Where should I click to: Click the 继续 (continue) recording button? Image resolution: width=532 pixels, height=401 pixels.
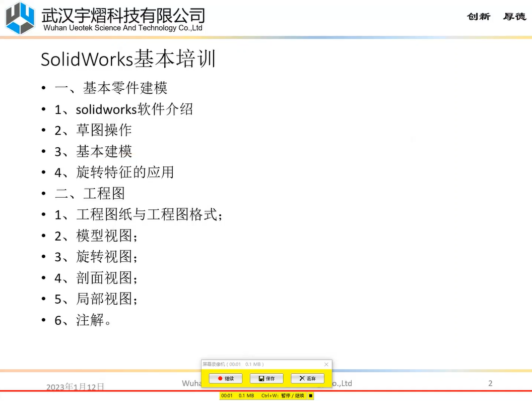(225, 378)
